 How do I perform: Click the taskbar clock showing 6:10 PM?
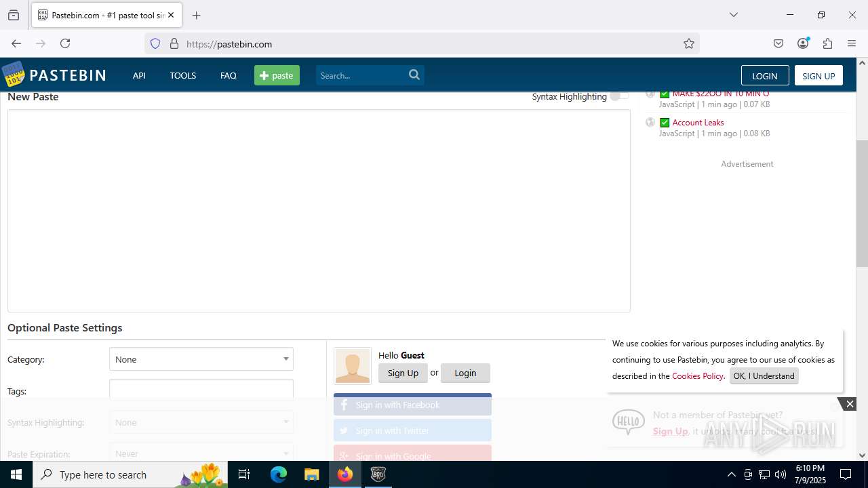[x=810, y=474]
